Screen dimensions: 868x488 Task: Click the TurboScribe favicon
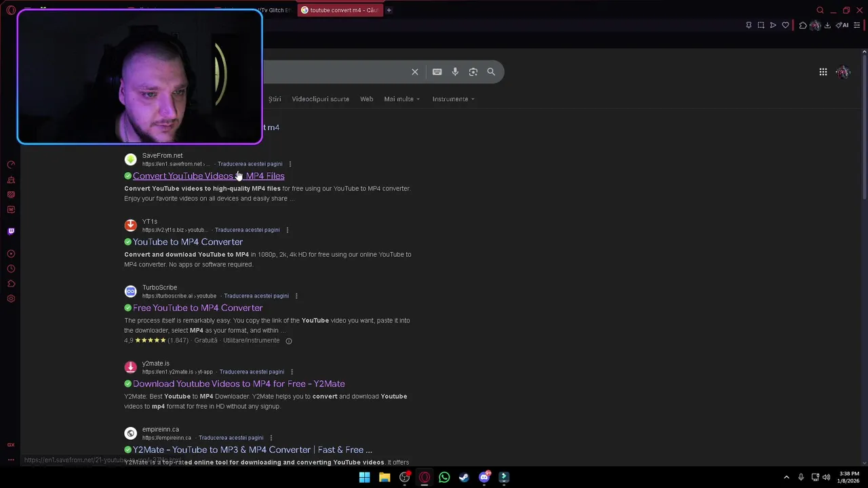point(130,291)
